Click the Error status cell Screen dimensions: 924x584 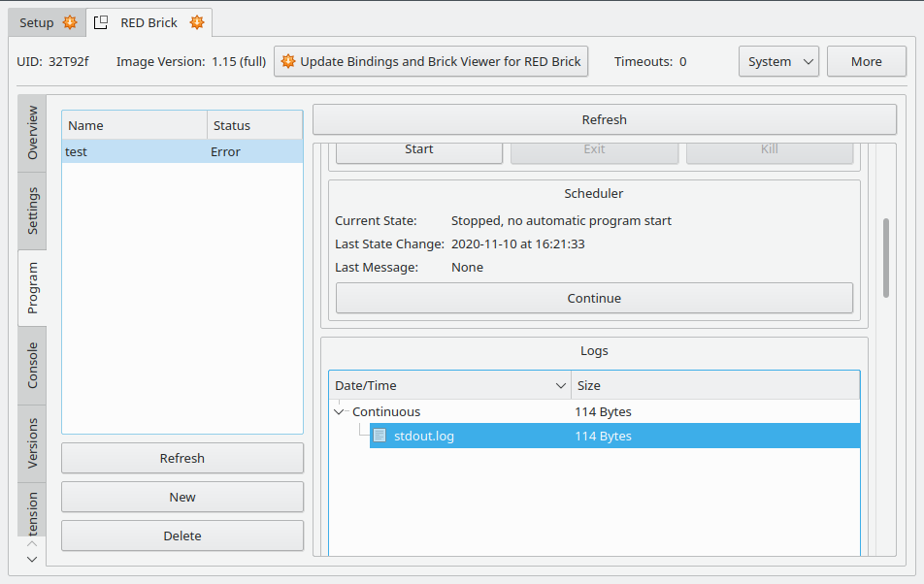click(226, 151)
